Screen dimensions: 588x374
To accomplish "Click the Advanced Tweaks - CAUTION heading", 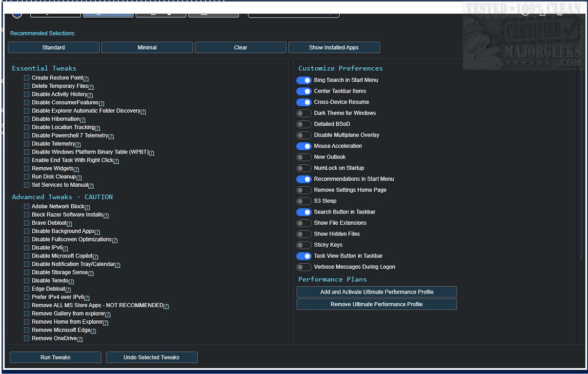I will (x=62, y=197).
